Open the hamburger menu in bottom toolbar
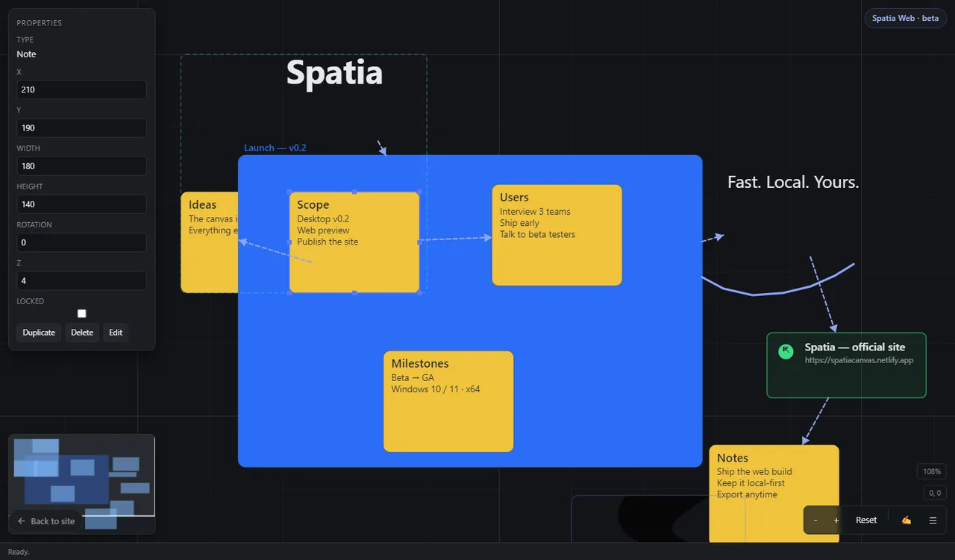This screenshot has height=560, width=955. pos(933,520)
